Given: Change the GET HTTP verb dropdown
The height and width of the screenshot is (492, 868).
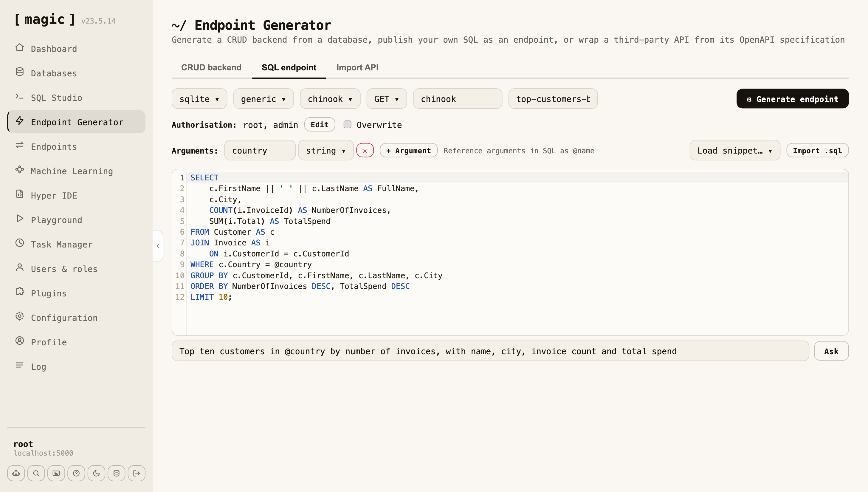Looking at the screenshot, I should coord(386,99).
